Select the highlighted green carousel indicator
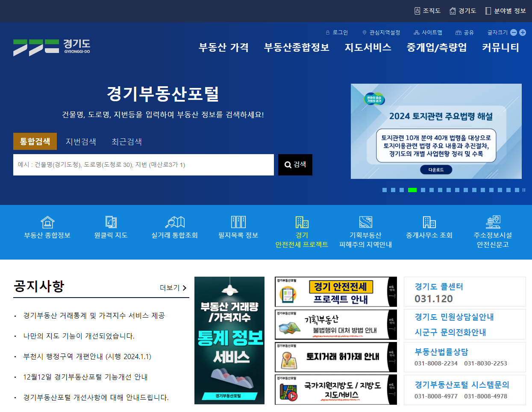This screenshot has height=412, width=532. coord(413,190)
